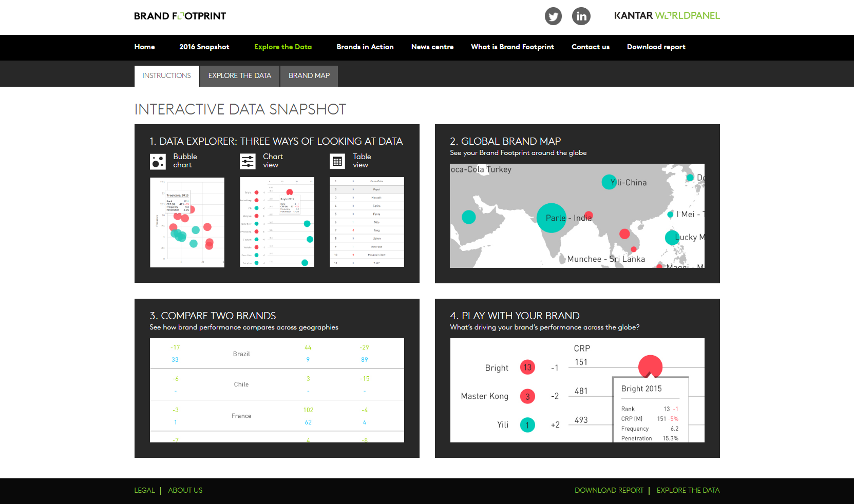The width and height of the screenshot is (854, 504).
Task: Click the '1. DATA EXPLORER' heading
Action: click(x=276, y=141)
